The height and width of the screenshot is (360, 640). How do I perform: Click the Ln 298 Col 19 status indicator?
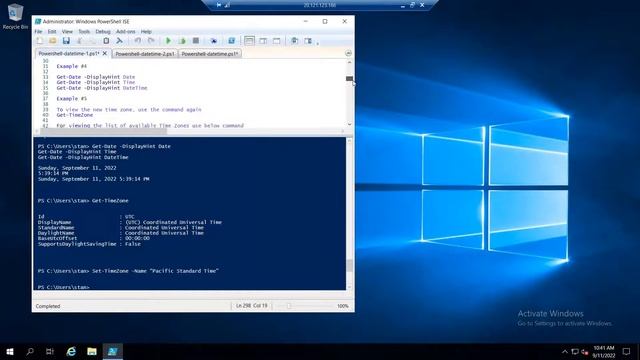pos(251,306)
